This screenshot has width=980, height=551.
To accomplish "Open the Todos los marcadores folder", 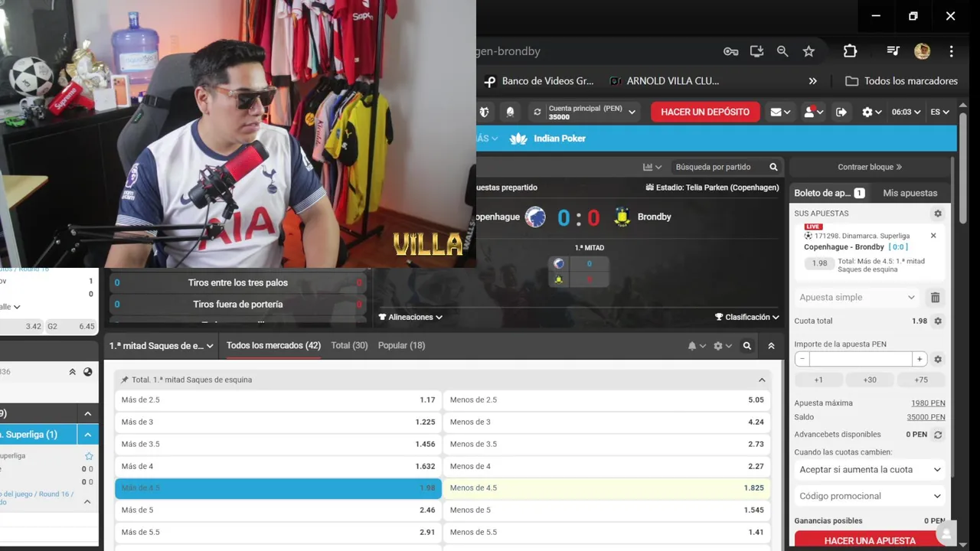I will tap(901, 81).
